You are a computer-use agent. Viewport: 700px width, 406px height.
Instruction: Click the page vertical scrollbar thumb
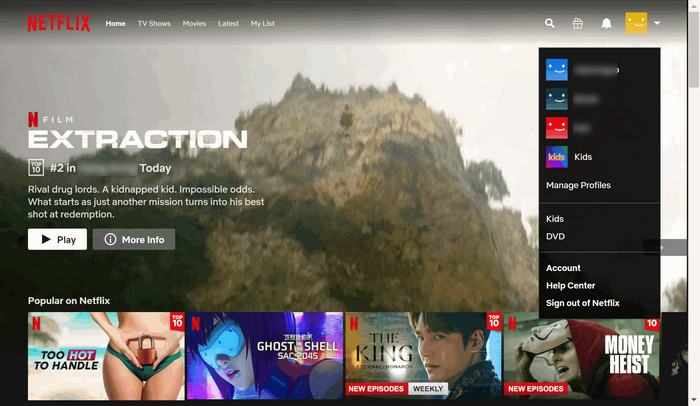pyautogui.click(x=693, y=49)
